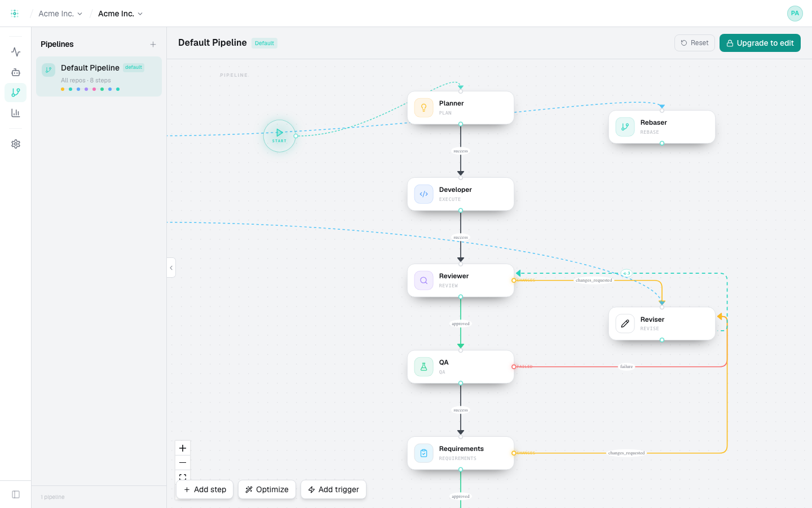This screenshot has width=812, height=508.
Task: Click the Reviewer node title
Action: tap(454, 276)
